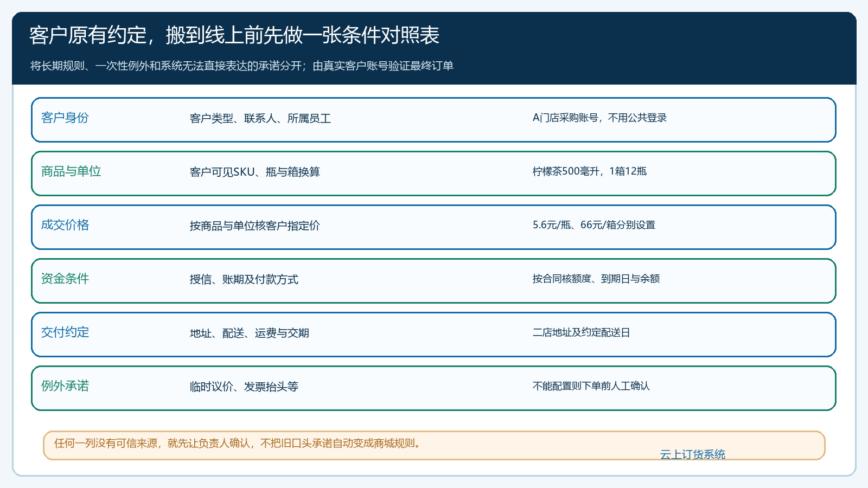Click the text 客户可见SKU、瓶与箱换算
Screen dimensions: 868x488
point(255,172)
